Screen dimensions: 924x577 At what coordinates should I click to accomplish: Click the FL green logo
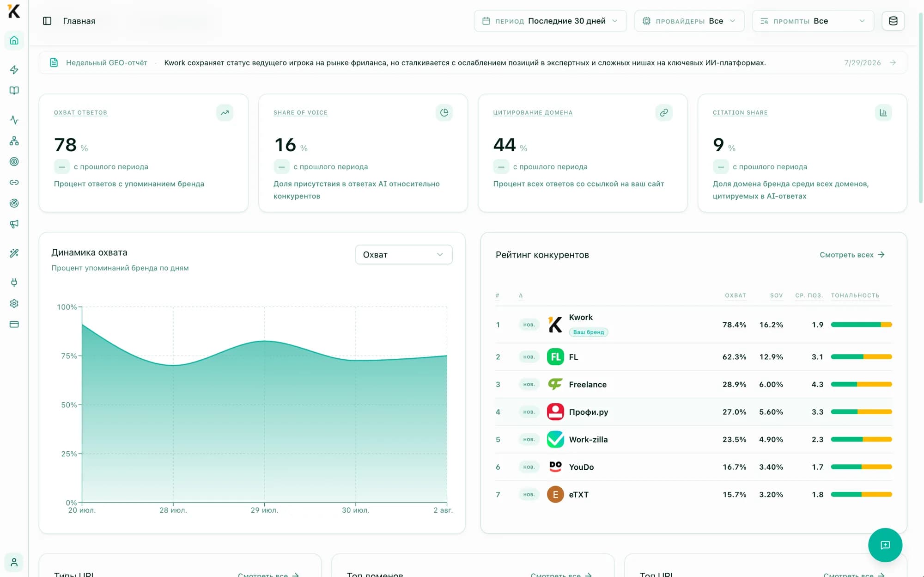tap(555, 357)
